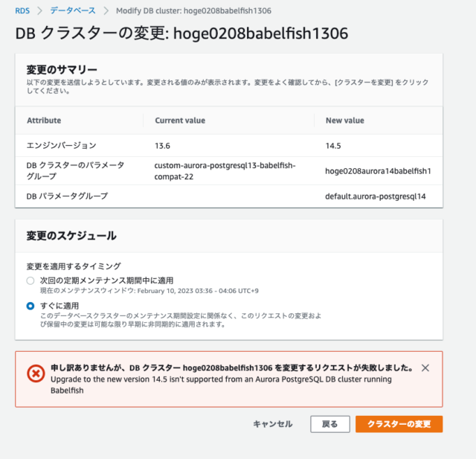
Task: Click the first breadcrumb chevron after RDS
Action: (40, 11)
